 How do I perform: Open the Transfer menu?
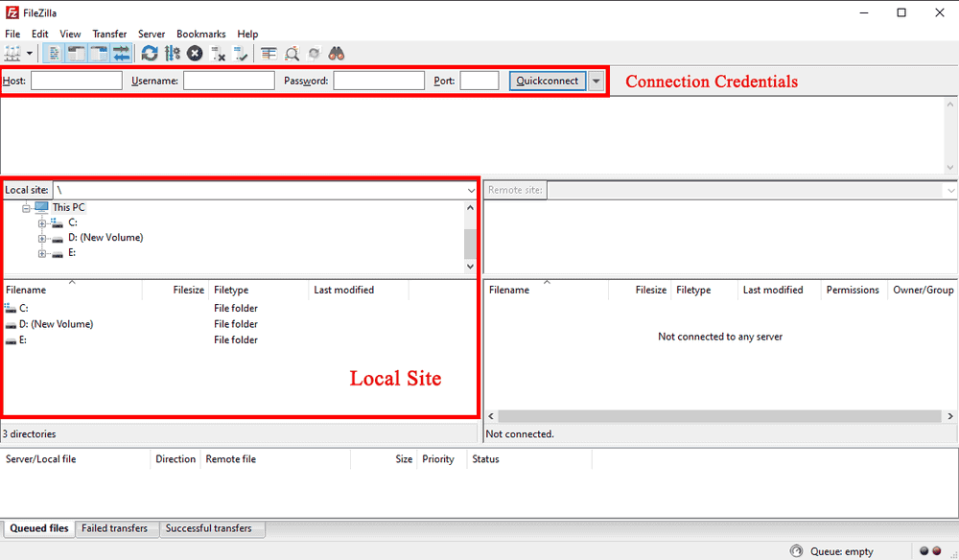point(109,35)
